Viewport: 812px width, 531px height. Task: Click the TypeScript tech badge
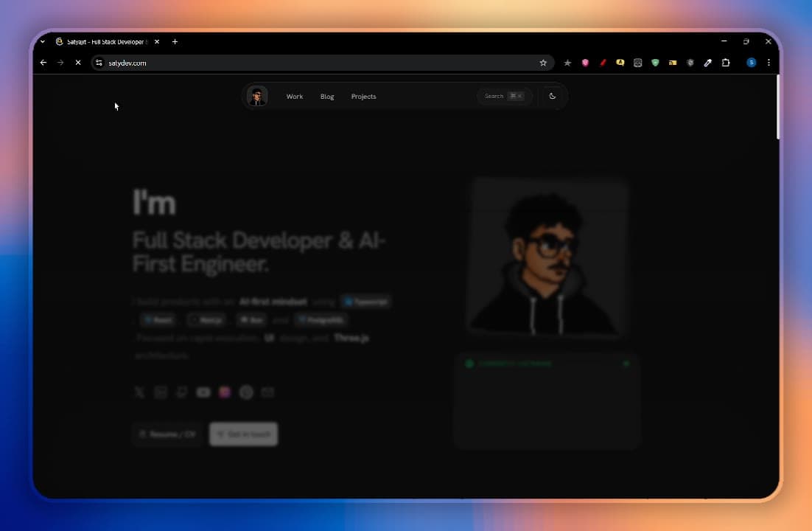[x=366, y=302]
